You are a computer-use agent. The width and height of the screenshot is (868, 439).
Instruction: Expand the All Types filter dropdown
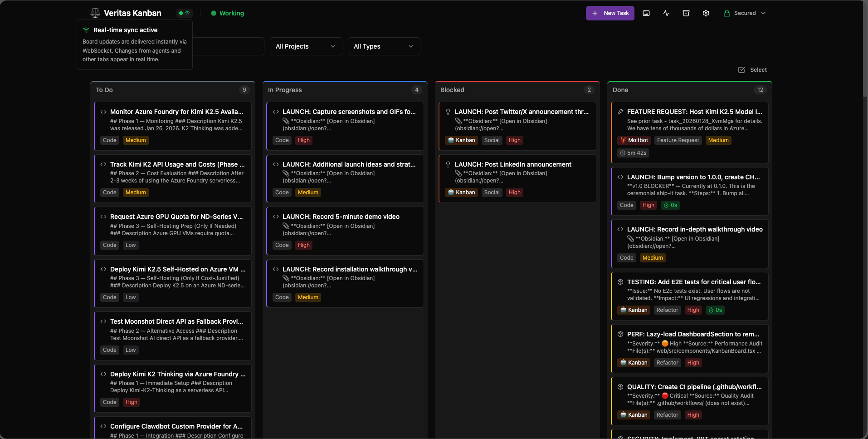(384, 46)
